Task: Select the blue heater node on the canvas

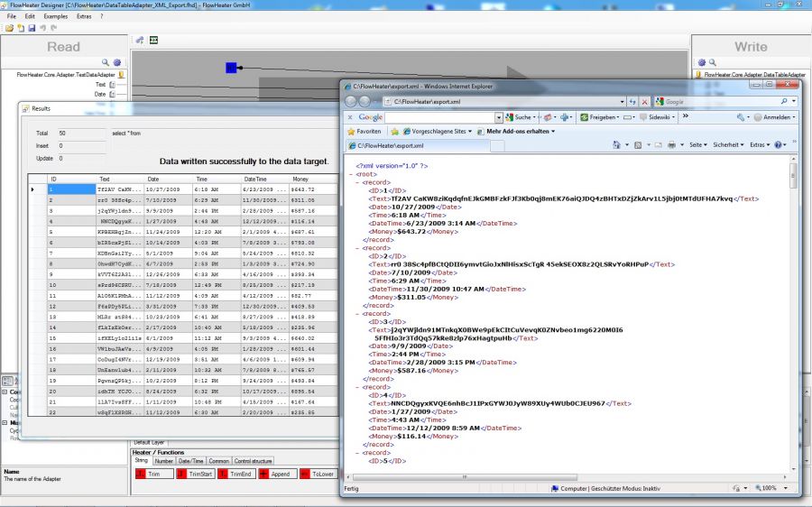Action: pos(231,68)
